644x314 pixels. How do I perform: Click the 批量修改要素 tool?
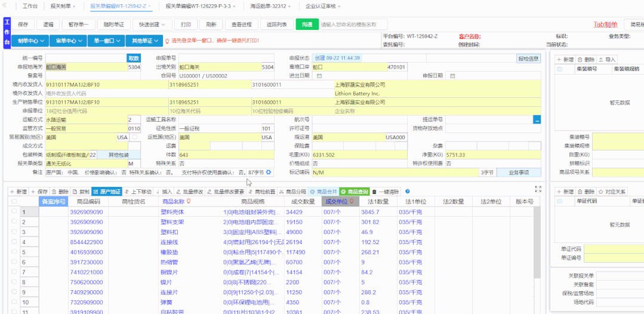[x=226, y=192]
